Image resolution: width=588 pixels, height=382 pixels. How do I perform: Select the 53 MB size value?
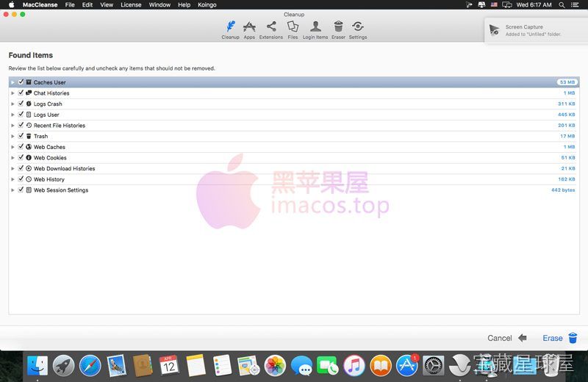coord(567,82)
